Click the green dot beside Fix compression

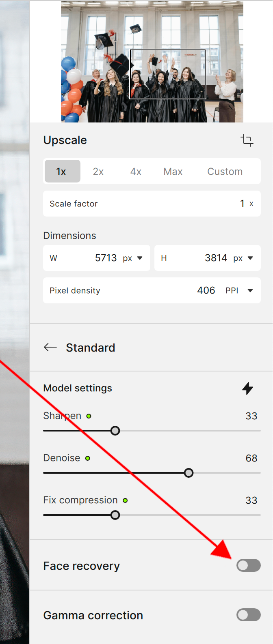125,500
